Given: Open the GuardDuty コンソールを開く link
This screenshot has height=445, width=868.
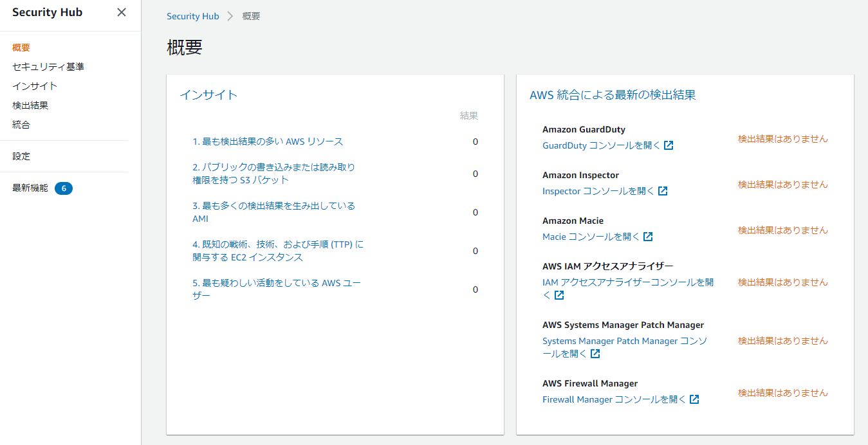Looking at the screenshot, I should click(602, 145).
